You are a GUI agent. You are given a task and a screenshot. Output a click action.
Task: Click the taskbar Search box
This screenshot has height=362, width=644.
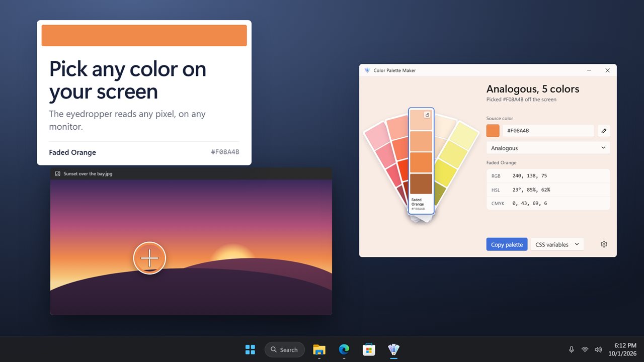pos(284,349)
